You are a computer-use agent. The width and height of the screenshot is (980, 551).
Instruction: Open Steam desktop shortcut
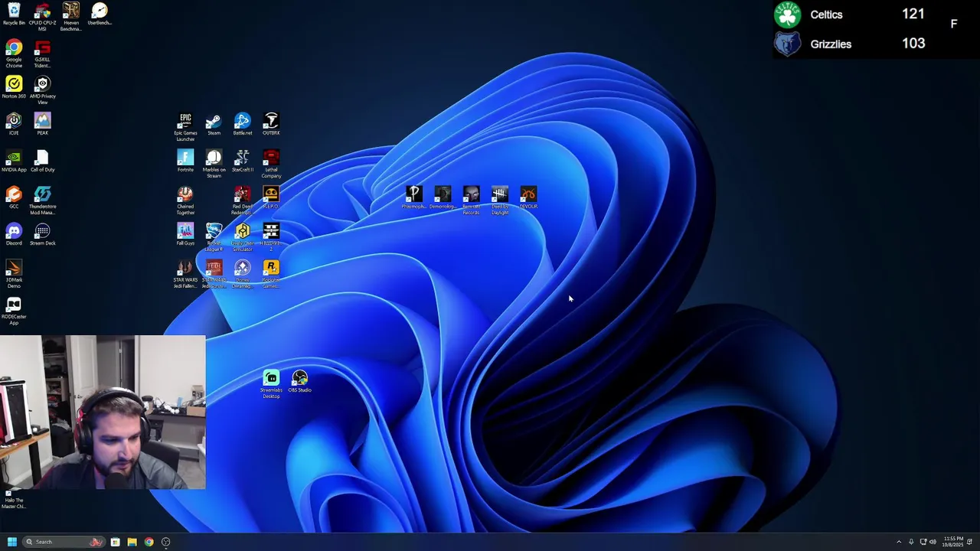pyautogui.click(x=214, y=124)
